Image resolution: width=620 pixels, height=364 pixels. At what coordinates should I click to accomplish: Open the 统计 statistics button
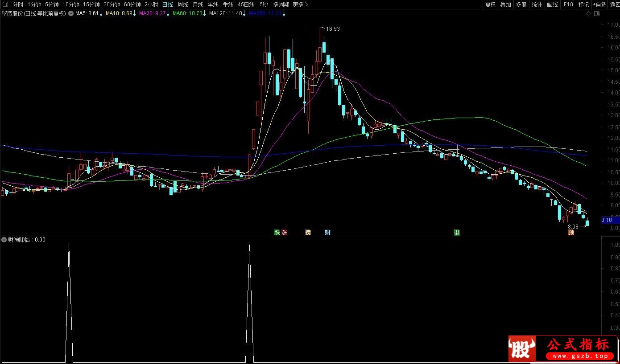click(x=537, y=4)
